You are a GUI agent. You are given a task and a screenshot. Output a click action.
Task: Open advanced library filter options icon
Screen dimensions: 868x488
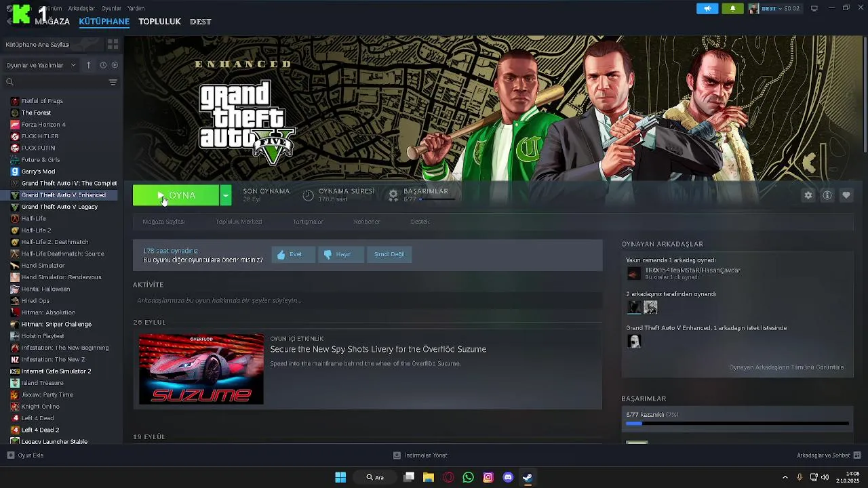click(x=113, y=82)
